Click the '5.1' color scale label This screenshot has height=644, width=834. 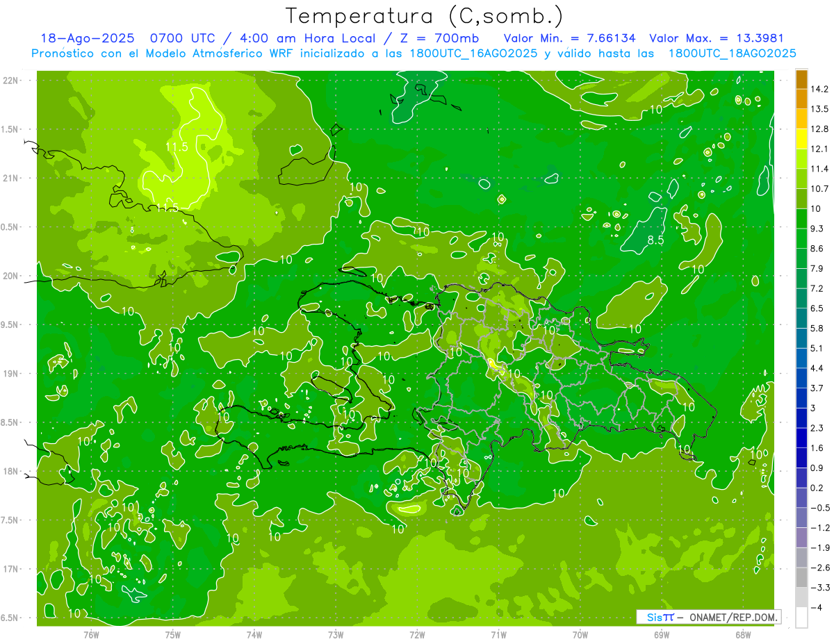(x=817, y=348)
